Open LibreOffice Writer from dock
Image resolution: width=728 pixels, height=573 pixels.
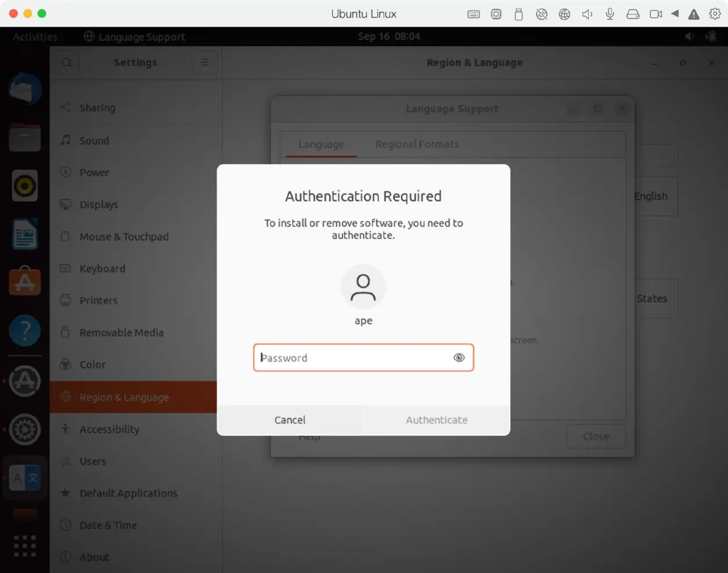[x=25, y=234]
